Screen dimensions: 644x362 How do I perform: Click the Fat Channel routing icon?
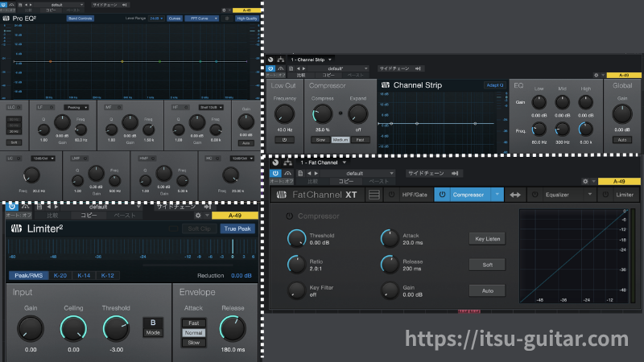[287, 162]
